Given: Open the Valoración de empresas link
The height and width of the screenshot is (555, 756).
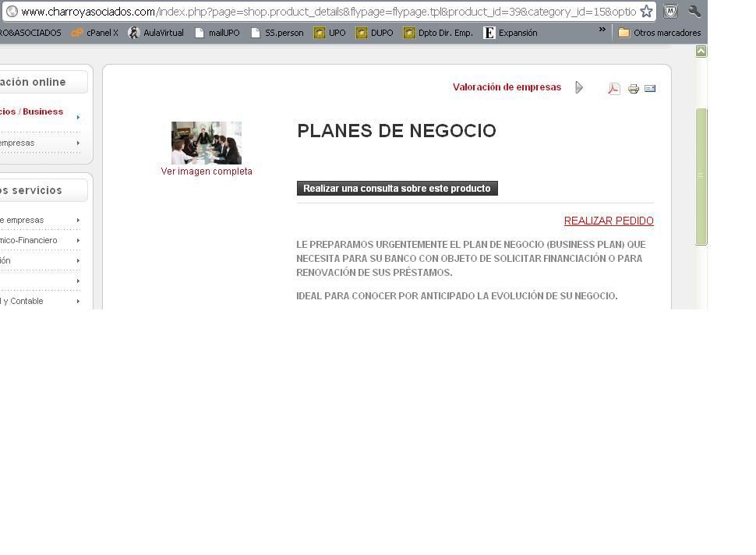Looking at the screenshot, I should [x=507, y=87].
